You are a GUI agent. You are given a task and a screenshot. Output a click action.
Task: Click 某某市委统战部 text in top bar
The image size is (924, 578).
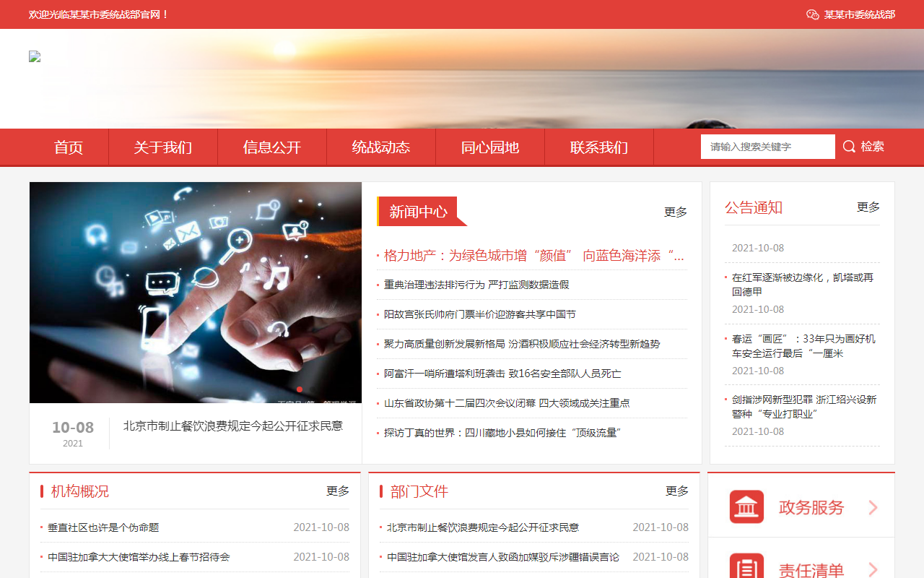[860, 14]
